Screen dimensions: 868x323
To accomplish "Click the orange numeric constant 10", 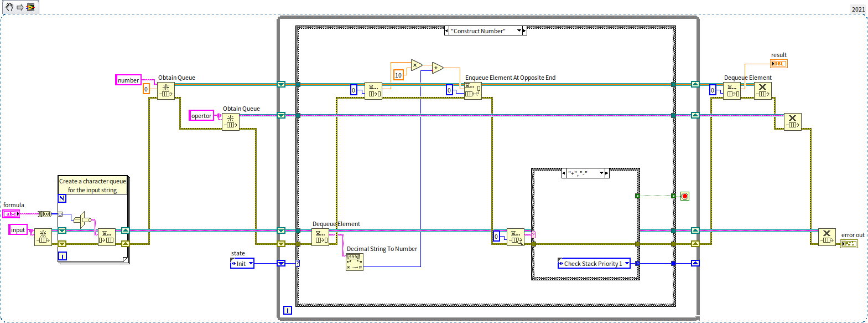I will point(398,75).
